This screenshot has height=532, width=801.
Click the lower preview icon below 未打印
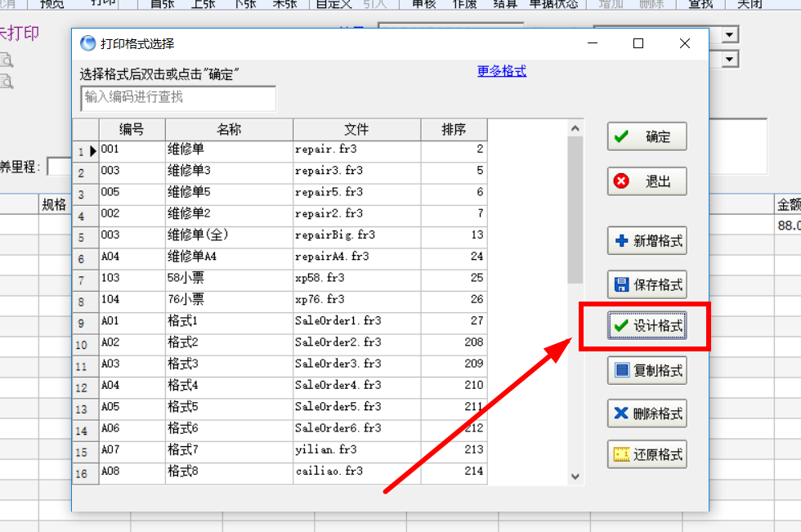tap(7, 81)
